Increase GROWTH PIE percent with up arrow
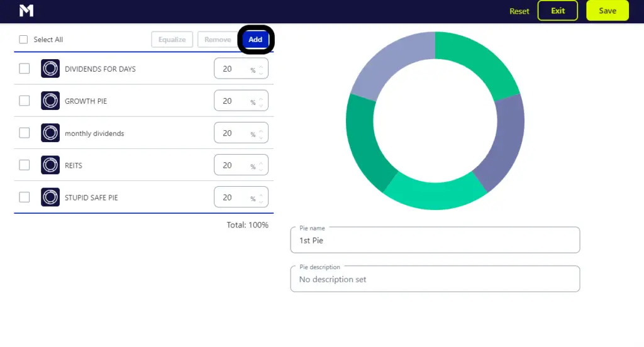 tap(261, 99)
